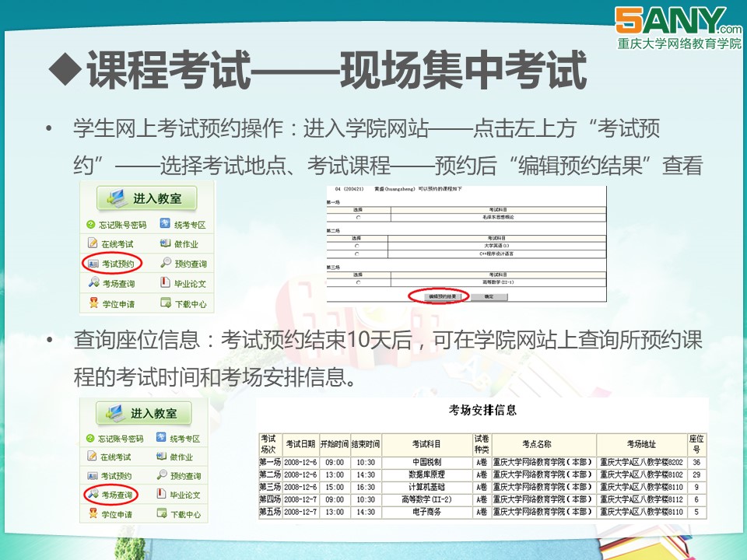Open 下载中心 icon in menu beside booking form
The image size is (747, 560).
pos(165,303)
